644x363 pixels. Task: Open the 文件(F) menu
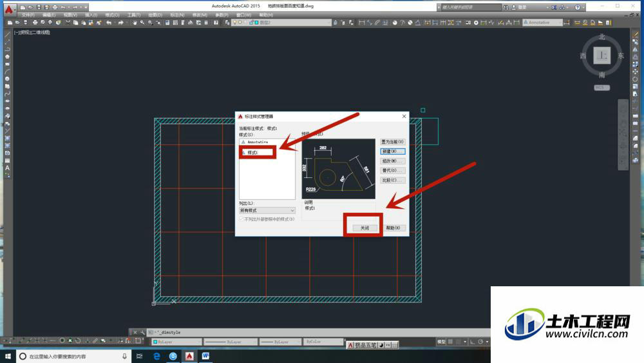pos(28,15)
